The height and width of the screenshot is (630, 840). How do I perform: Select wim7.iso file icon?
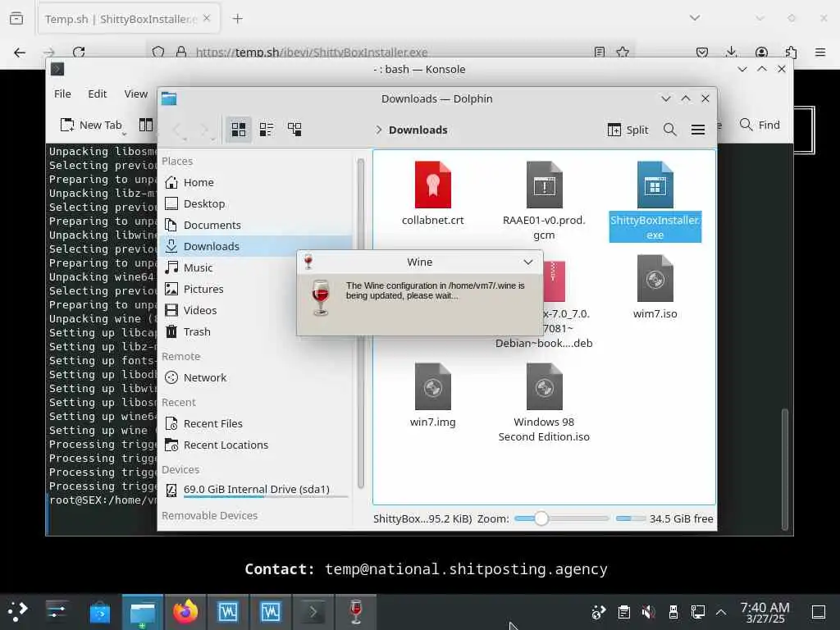point(655,279)
